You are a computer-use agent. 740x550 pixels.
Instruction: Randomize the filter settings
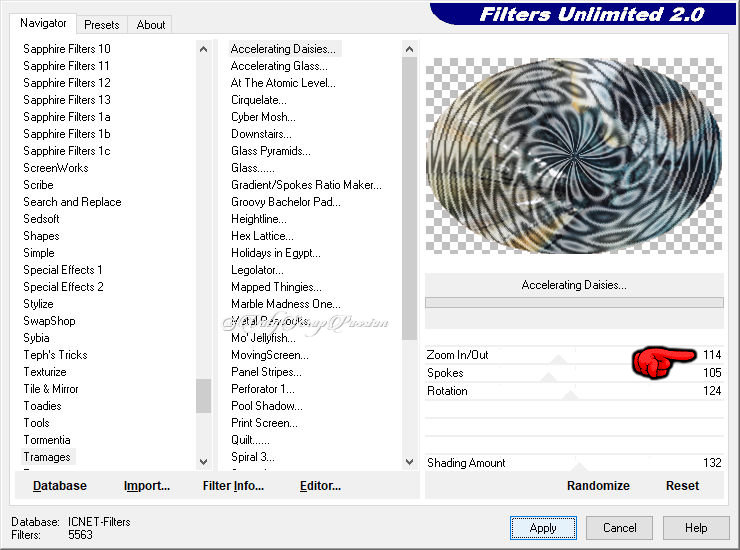click(598, 486)
